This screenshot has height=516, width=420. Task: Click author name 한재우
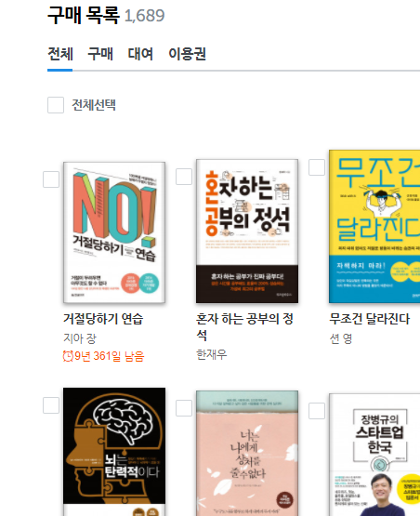tap(212, 354)
